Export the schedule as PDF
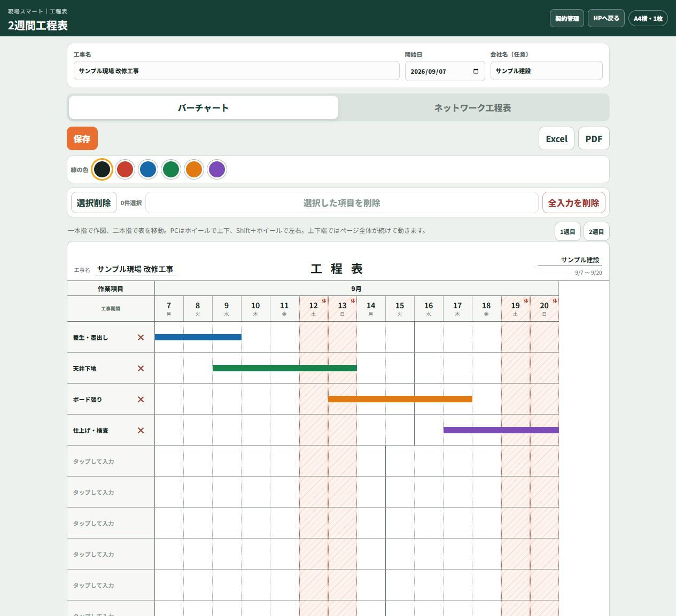Screen dimensions: 676x616 point(594,138)
